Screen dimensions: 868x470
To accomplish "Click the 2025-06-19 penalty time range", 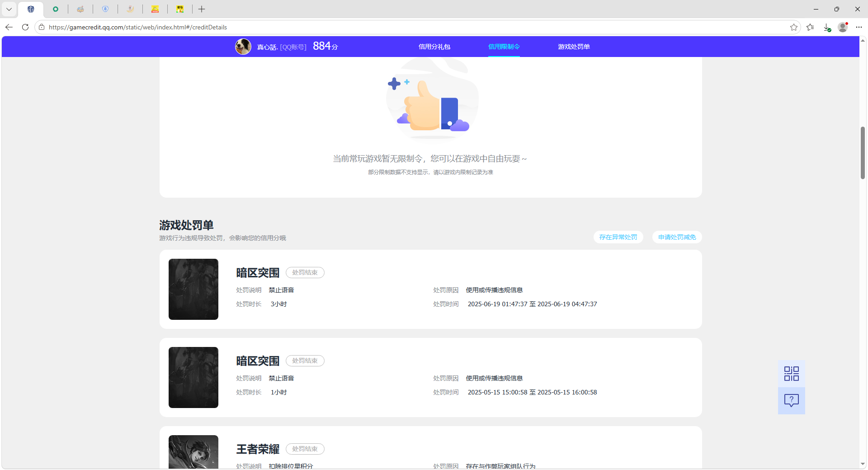I will [532, 304].
